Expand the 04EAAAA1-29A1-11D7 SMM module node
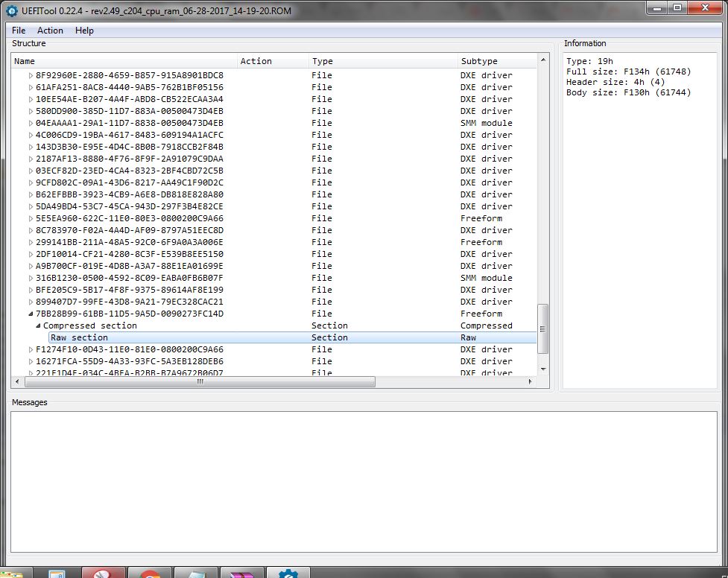This screenshot has height=578, width=728. coord(31,123)
